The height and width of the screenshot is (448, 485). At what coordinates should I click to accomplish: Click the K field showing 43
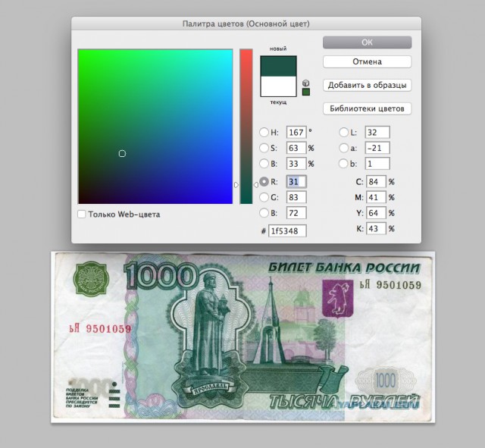(x=376, y=229)
